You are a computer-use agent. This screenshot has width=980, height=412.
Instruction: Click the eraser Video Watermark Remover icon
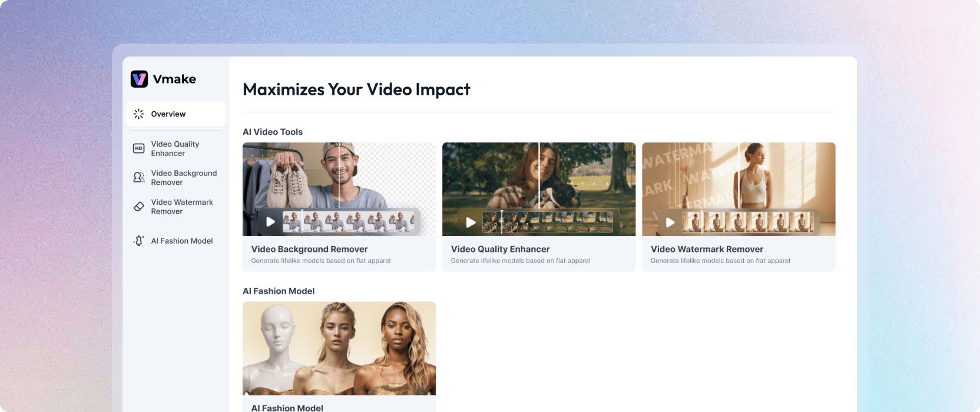139,207
